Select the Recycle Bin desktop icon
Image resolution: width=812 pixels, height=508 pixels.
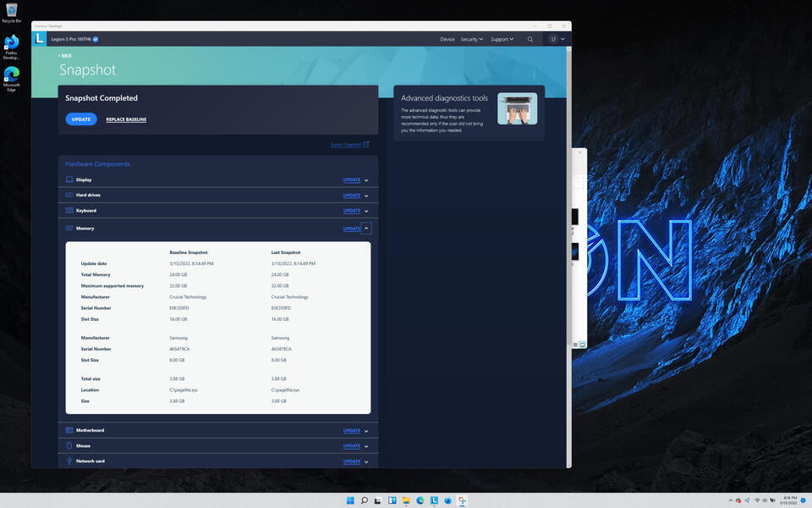[x=11, y=13]
